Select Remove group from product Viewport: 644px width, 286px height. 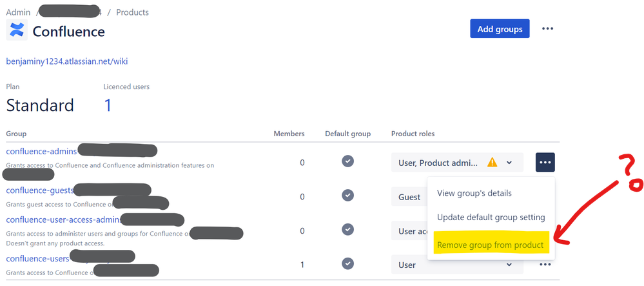[491, 245]
